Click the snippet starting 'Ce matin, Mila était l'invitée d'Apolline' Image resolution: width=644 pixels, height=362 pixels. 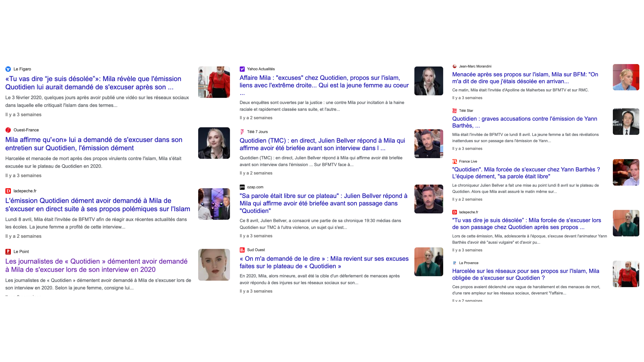521,90
